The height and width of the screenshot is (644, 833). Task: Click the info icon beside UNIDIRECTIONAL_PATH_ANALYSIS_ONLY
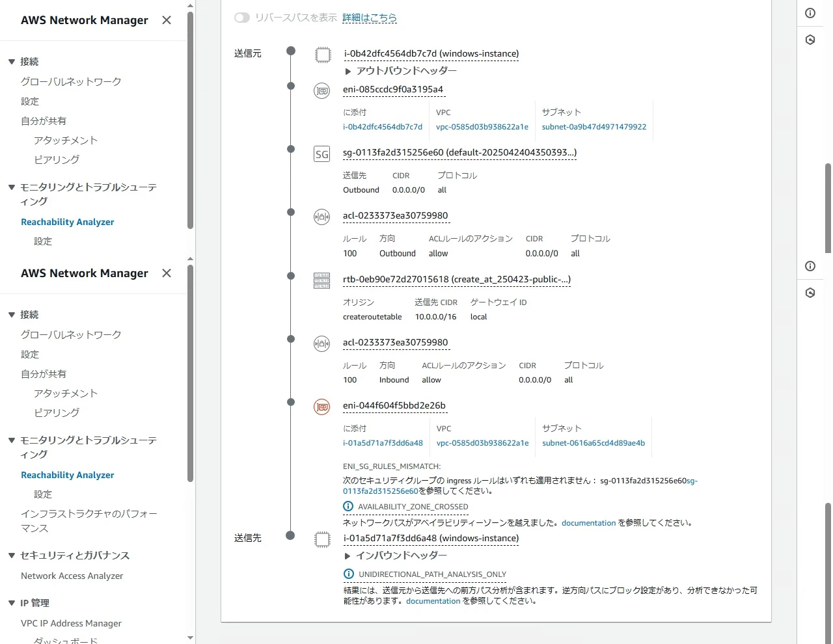pos(349,574)
